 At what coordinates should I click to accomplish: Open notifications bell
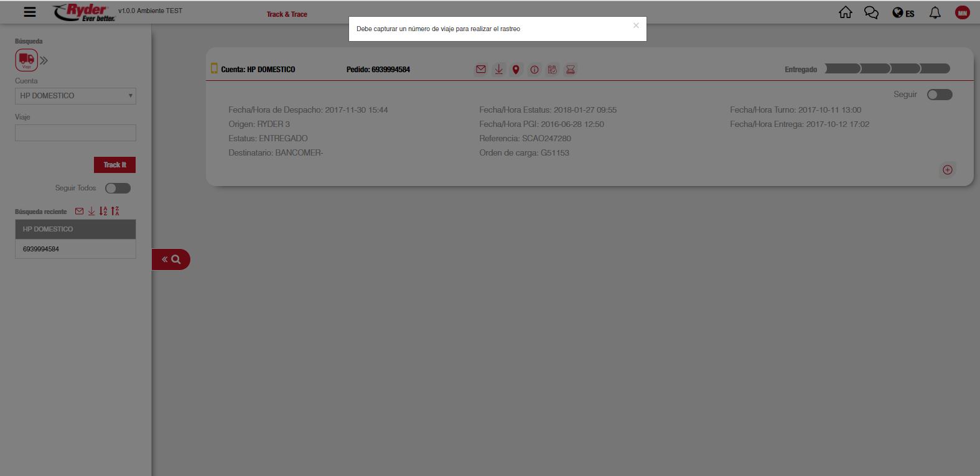[x=935, y=12]
